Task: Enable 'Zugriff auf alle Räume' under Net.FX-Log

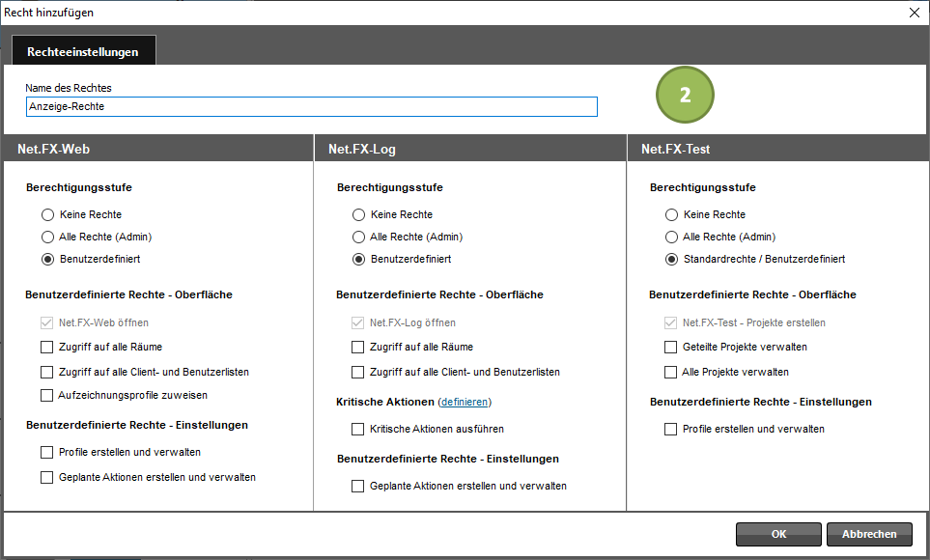Action: (357, 347)
